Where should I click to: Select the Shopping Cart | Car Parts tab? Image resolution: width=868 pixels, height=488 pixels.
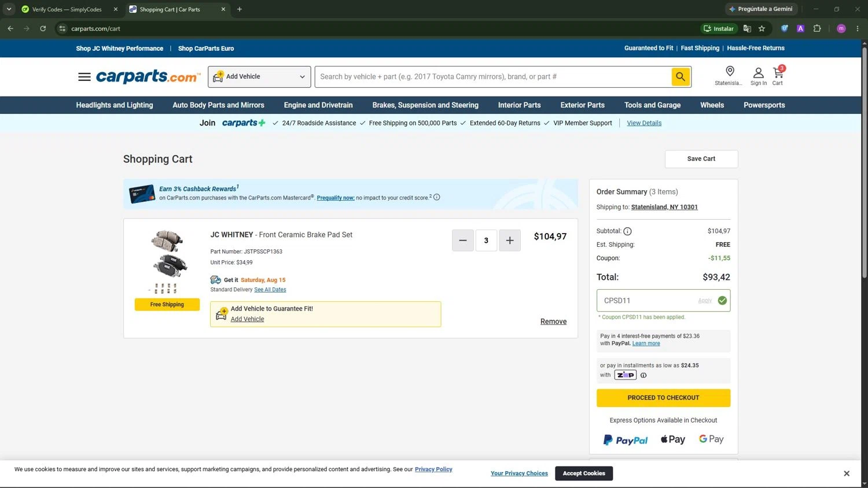[x=177, y=9]
